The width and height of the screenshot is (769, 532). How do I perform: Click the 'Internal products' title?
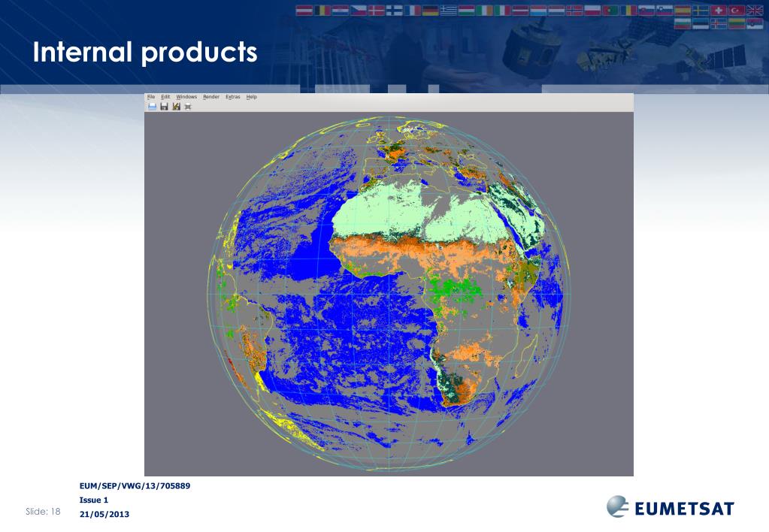click(145, 52)
